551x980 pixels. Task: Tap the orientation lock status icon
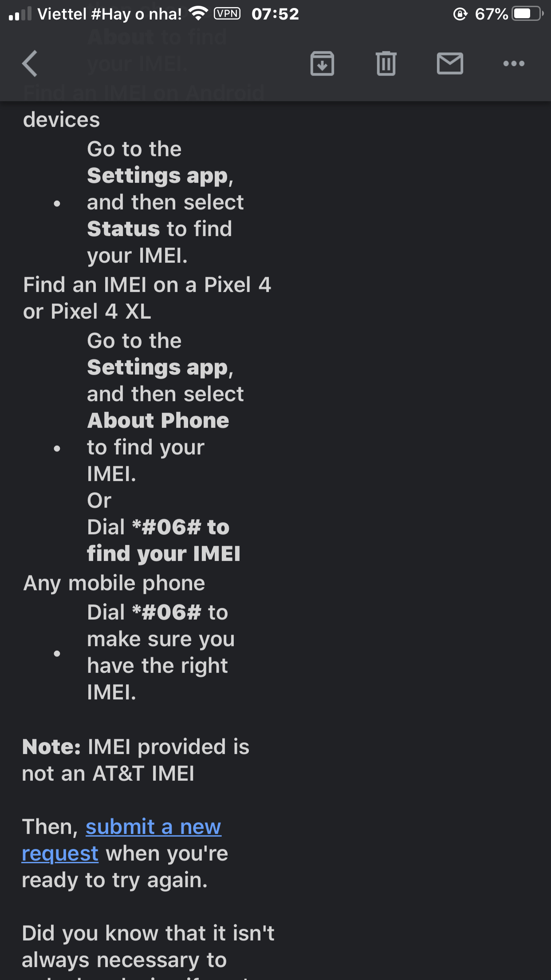pos(460,14)
